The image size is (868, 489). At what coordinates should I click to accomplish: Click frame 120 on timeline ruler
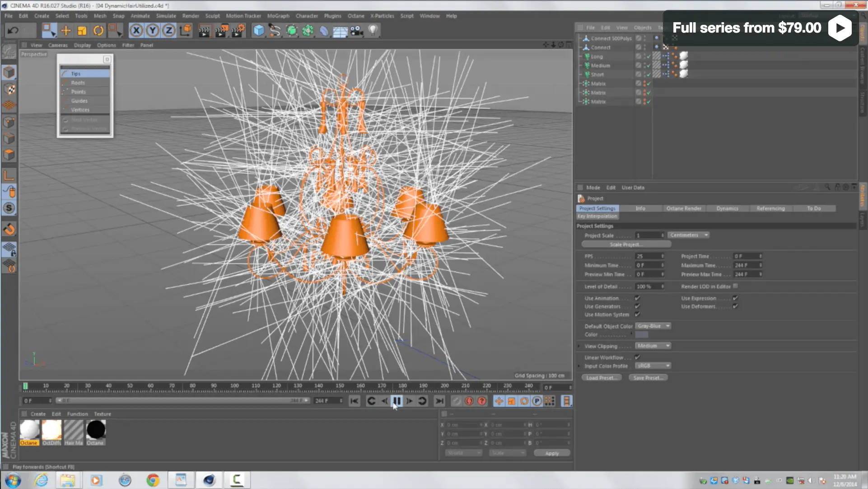click(276, 386)
